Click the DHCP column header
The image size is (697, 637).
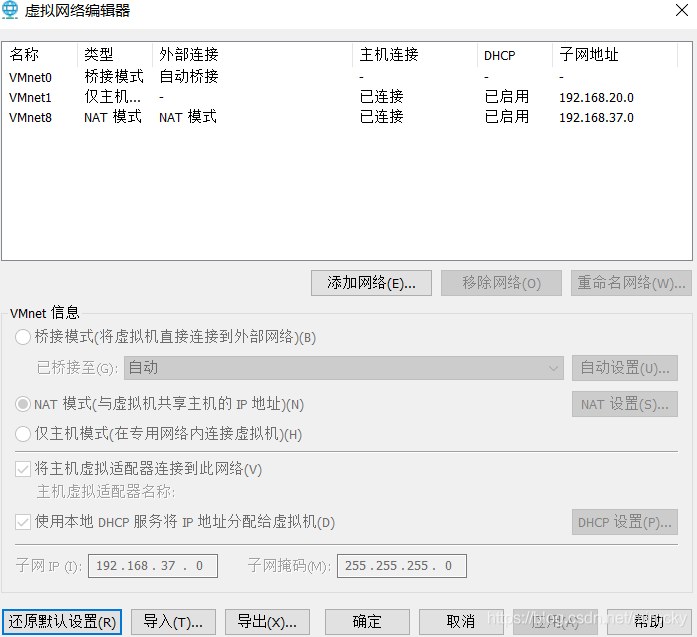tap(515, 55)
